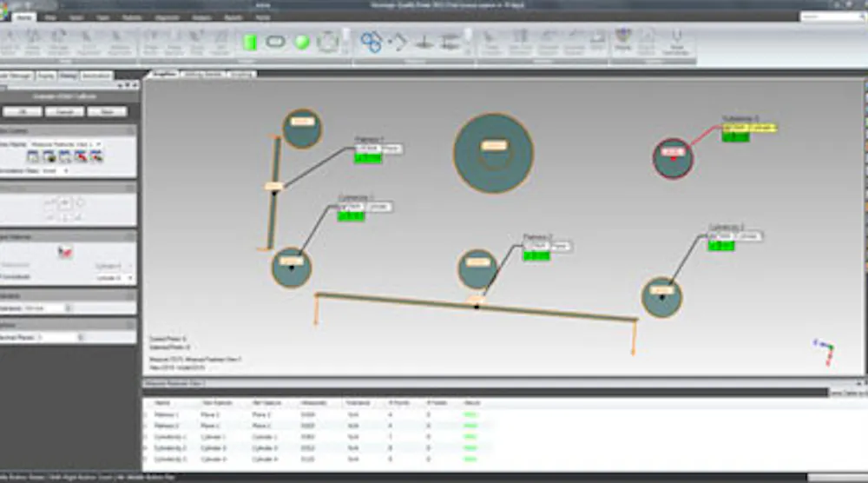Click the parallel lines icon next to the T-shaped icon
This screenshot has width=868, height=483.
tap(450, 42)
